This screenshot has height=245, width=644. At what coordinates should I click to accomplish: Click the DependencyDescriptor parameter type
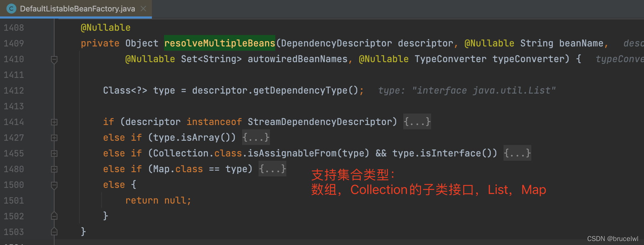tap(336, 43)
